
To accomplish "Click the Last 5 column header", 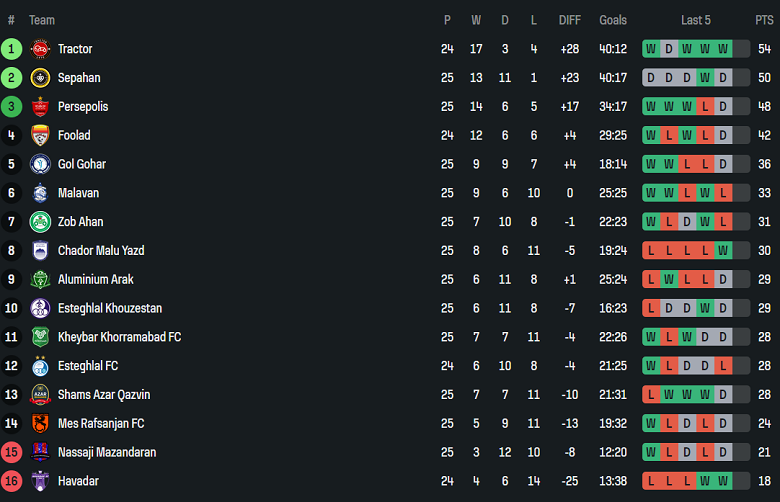I will [696, 20].
